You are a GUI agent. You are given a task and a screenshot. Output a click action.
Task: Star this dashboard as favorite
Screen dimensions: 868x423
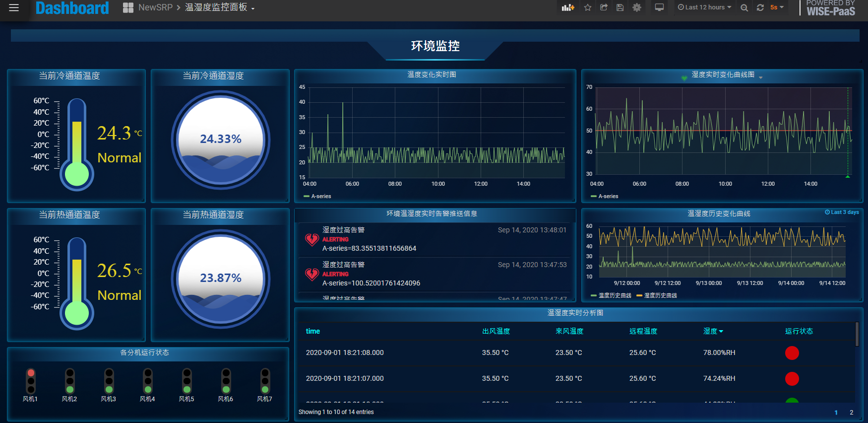tap(588, 7)
